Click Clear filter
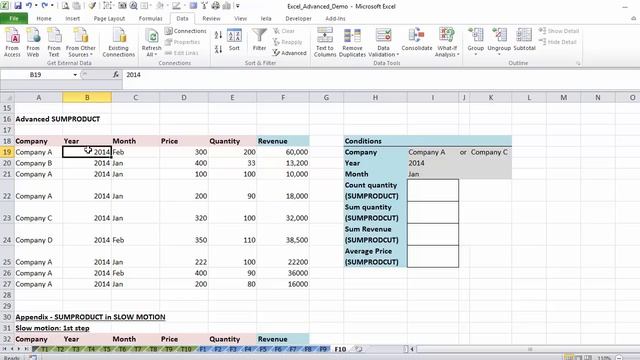The height and width of the screenshot is (360, 640). point(284,31)
